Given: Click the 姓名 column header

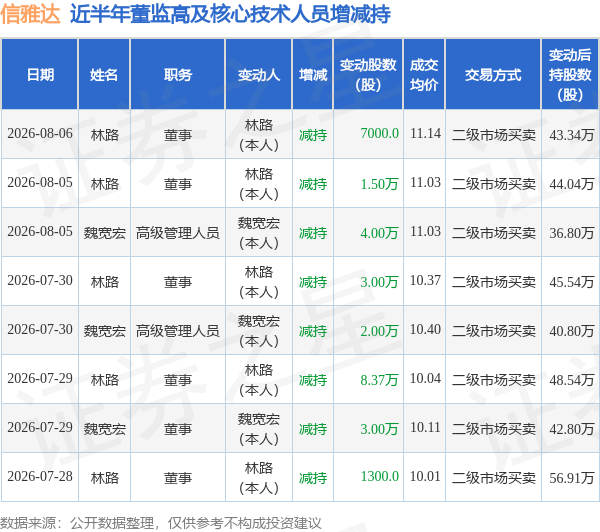Looking at the screenshot, I should [104, 74].
